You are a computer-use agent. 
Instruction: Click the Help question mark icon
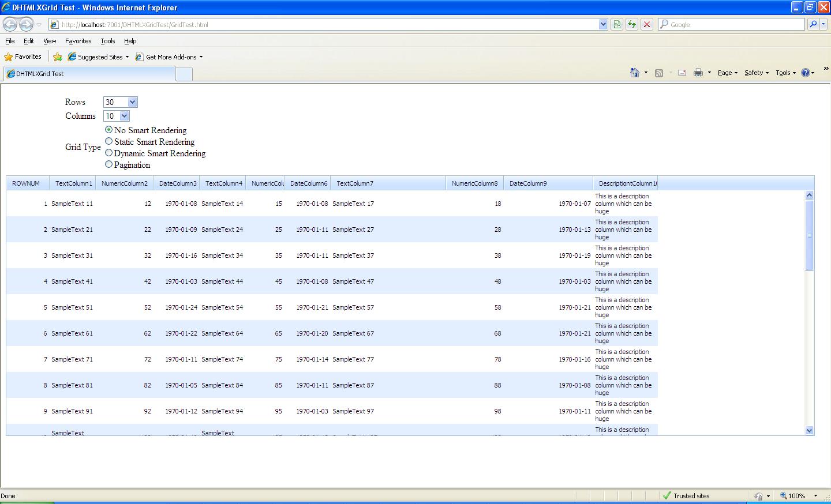pos(806,73)
